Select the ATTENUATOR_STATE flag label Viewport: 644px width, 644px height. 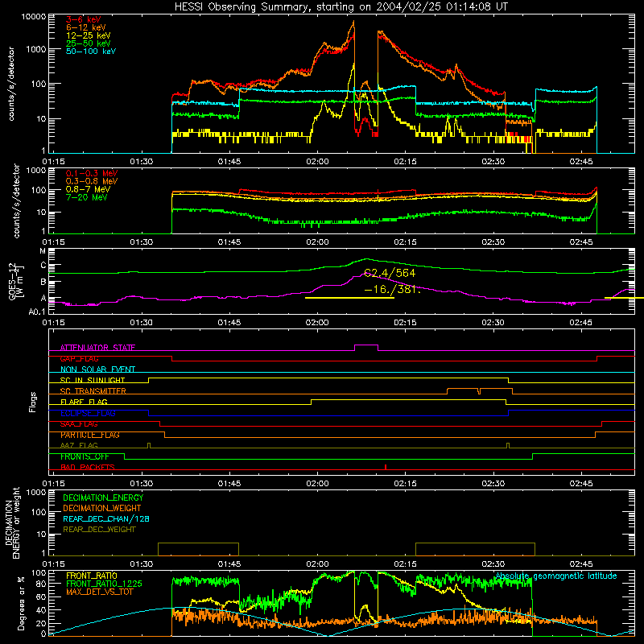point(97,348)
